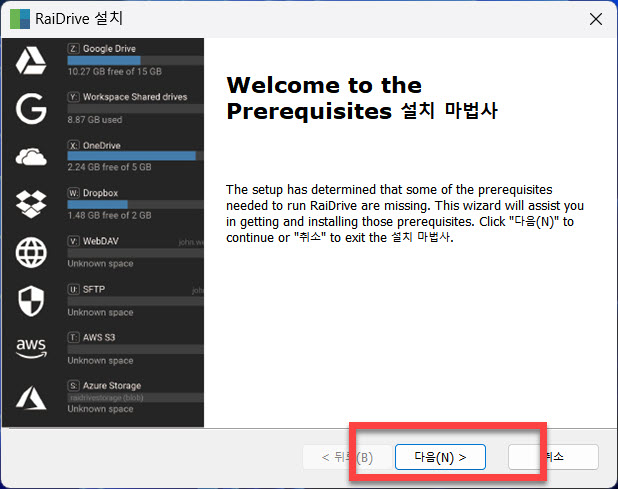This screenshot has height=489, width=618.
Task: Click '1.48 GB free of 2 GB' text
Action: click(109, 216)
